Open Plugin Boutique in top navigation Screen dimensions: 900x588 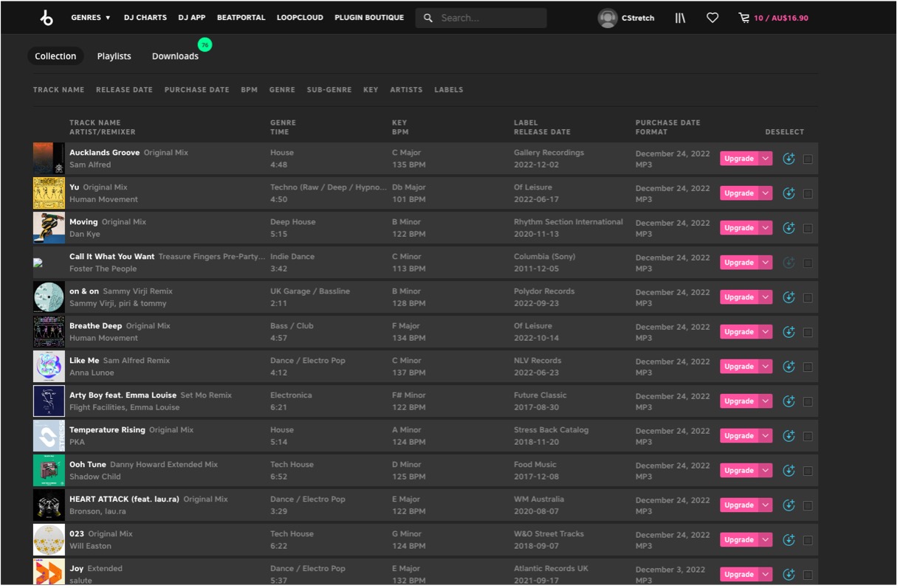point(369,18)
